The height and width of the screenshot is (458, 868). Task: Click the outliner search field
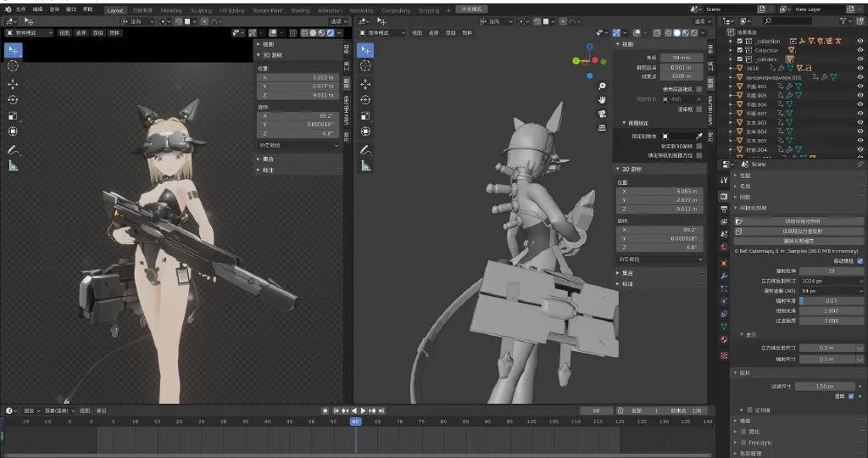click(787, 21)
